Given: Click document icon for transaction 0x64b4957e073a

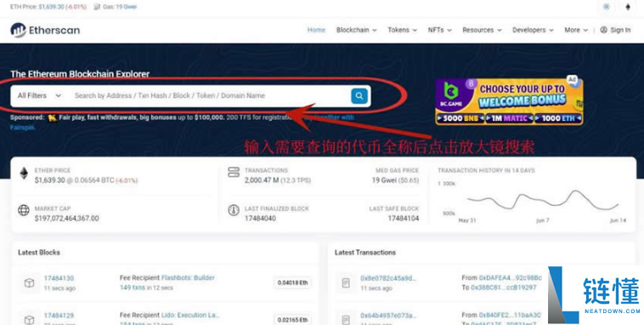Looking at the screenshot, I should 346,319.
